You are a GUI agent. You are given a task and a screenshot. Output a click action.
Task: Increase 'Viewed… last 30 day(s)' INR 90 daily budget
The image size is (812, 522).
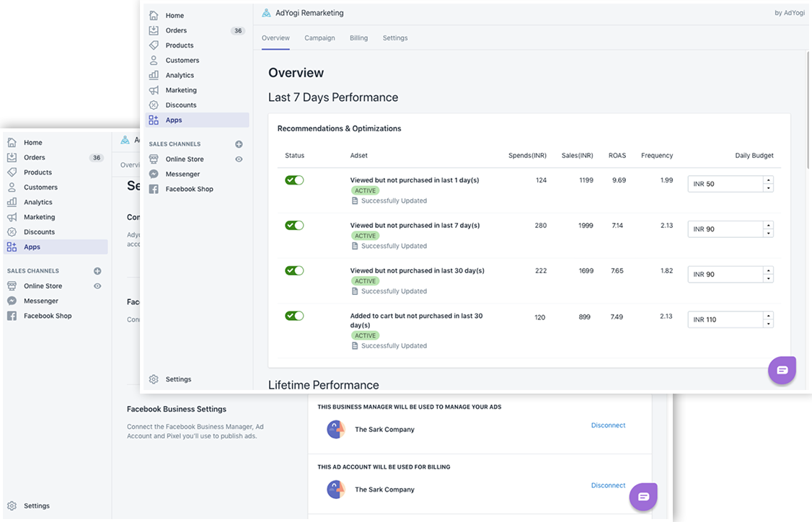point(769,270)
